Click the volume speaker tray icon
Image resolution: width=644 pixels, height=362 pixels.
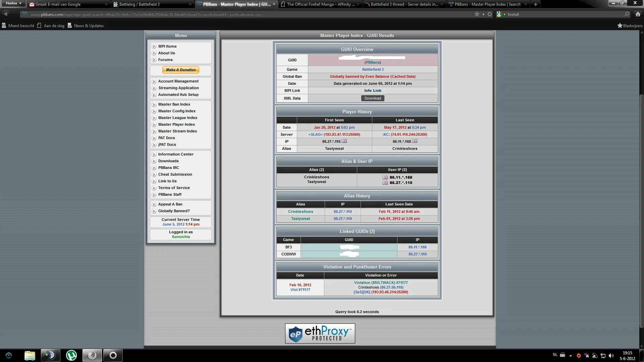point(611,356)
